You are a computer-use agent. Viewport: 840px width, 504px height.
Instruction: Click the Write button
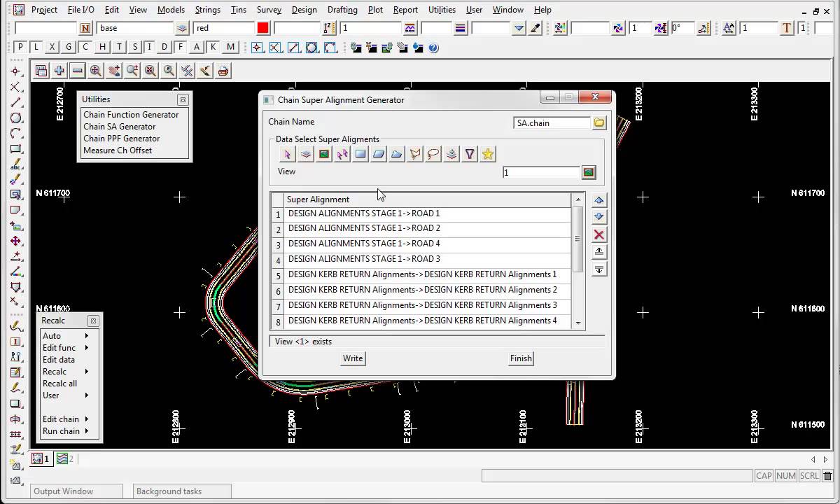click(x=353, y=358)
